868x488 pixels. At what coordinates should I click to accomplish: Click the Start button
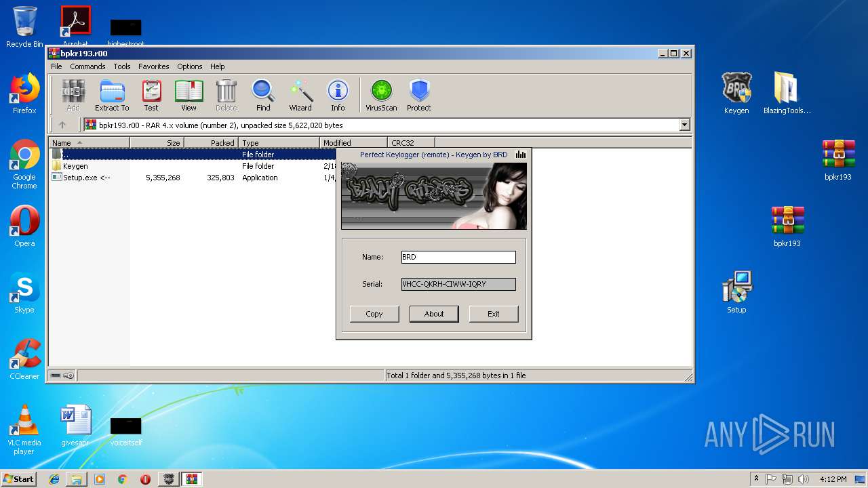tap(19, 479)
